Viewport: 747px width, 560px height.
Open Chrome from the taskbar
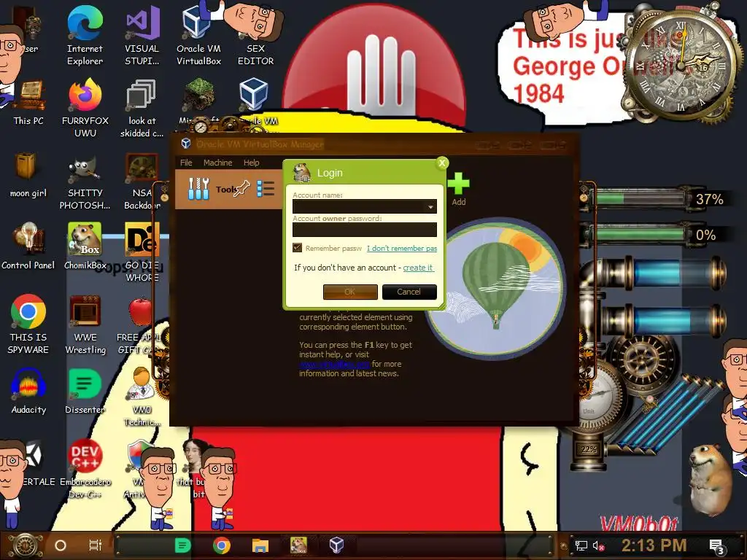(x=222, y=545)
